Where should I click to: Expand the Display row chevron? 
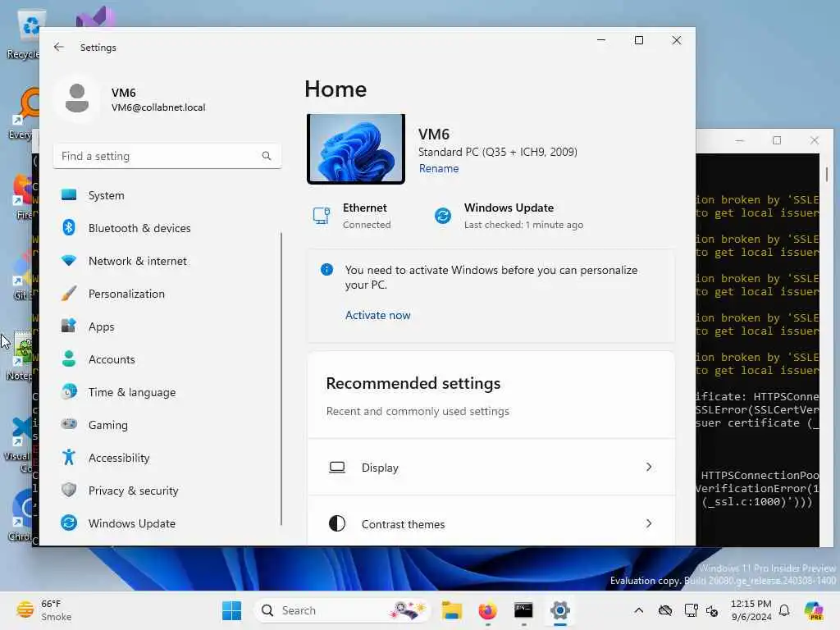point(649,467)
